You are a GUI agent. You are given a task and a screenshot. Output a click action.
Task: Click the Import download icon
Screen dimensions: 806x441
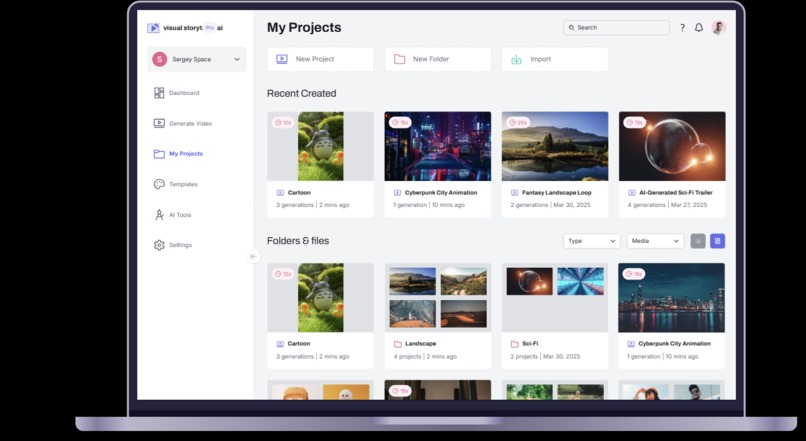coord(516,60)
